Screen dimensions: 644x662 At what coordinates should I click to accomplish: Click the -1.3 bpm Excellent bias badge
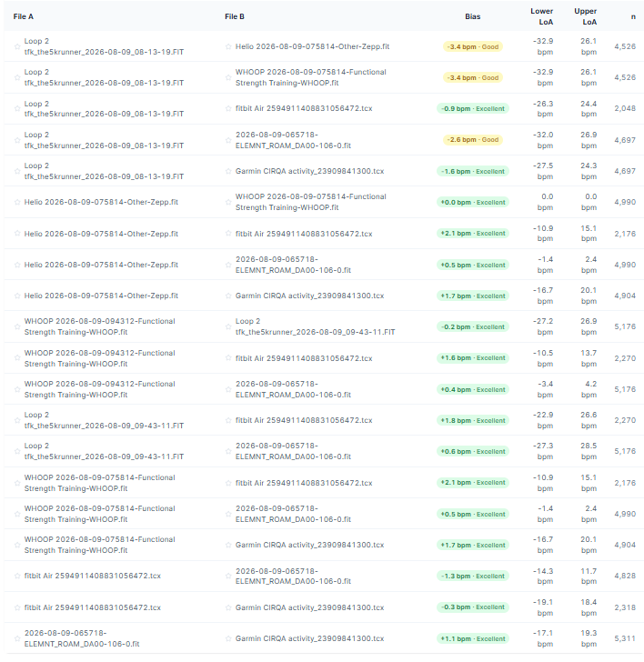pyautogui.click(x=473, y=576)
